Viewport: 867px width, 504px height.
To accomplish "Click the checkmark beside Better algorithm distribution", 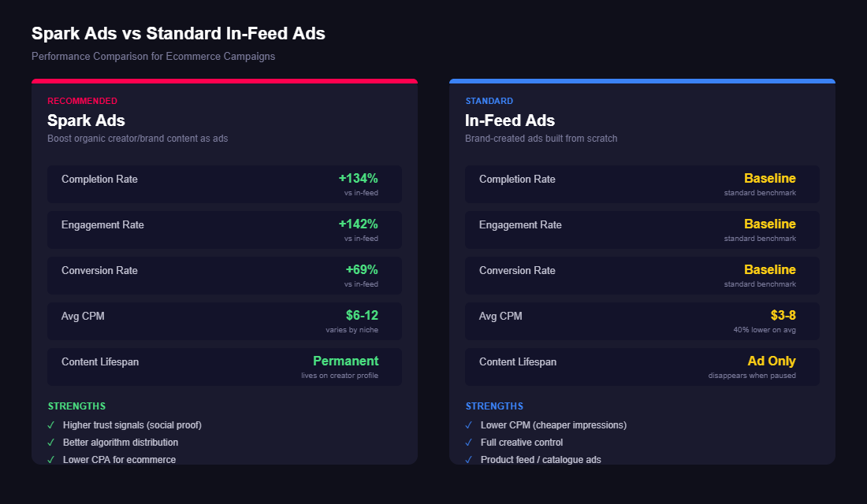I will point(50,443).
